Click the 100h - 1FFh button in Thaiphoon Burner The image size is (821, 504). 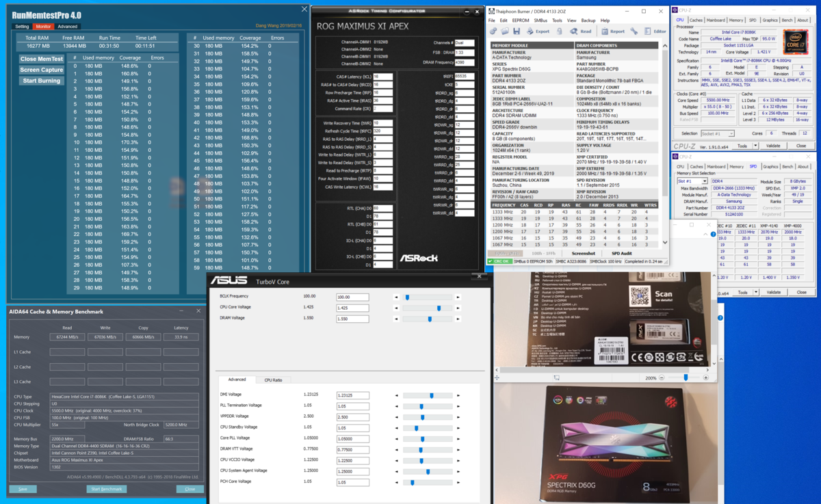click(x=544, y=254)
